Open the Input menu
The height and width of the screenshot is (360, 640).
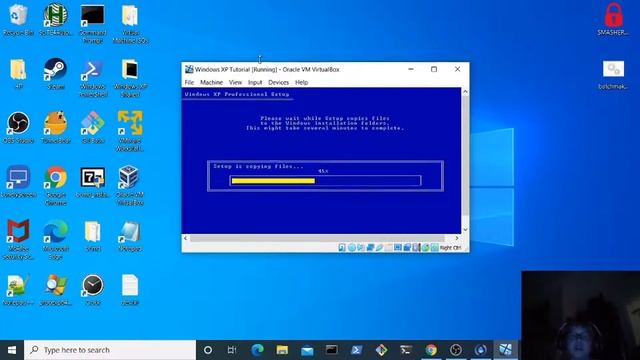pyautogui.click(x=255, y=82)
